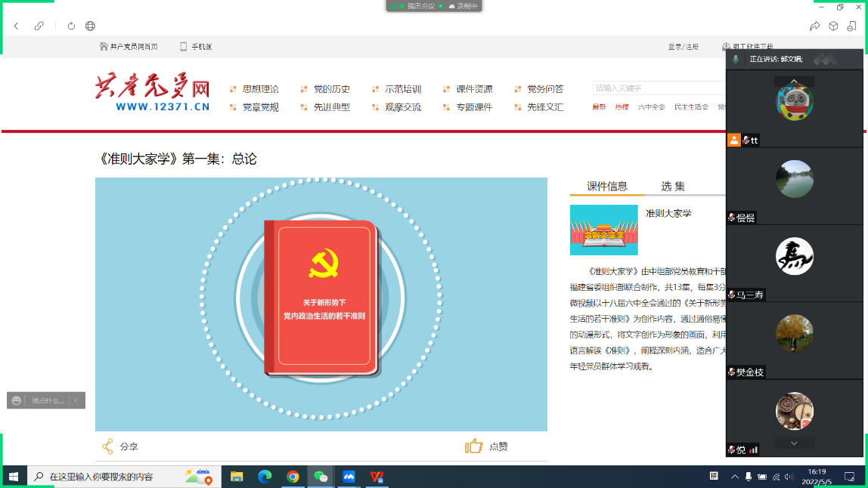Click the site search input field
The image size is (868, 488).
click(658, 88)
